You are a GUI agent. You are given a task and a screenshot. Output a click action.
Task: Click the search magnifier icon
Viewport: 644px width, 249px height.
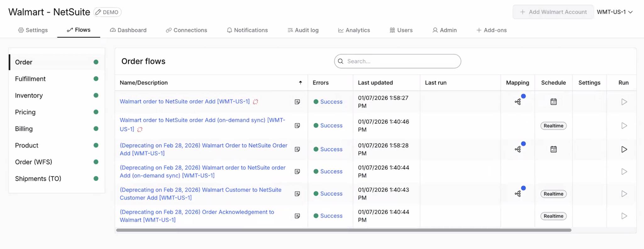click(x=341, y=61)
